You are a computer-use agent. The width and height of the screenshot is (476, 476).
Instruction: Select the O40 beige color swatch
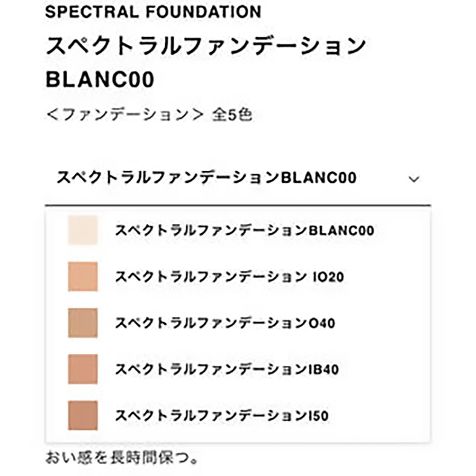pyautogui.click(x=82, y=323)
